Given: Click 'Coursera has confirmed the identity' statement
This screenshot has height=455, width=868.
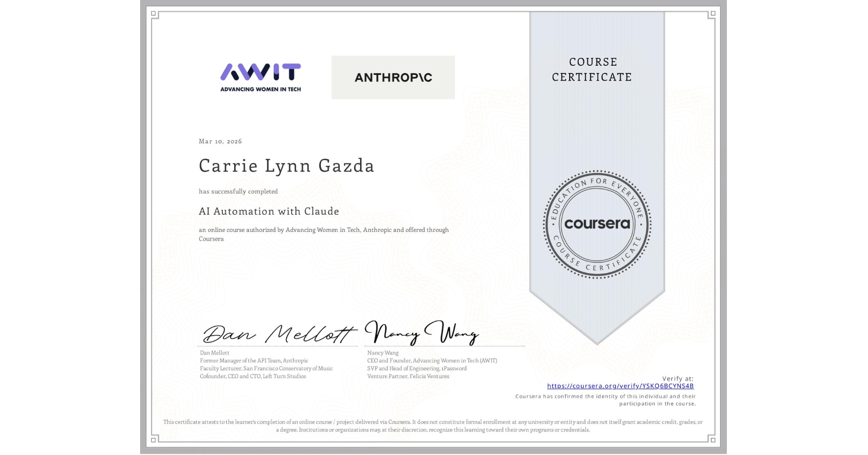Looking at the screenshot, I should pyautogui.click(x=605, y=400).
